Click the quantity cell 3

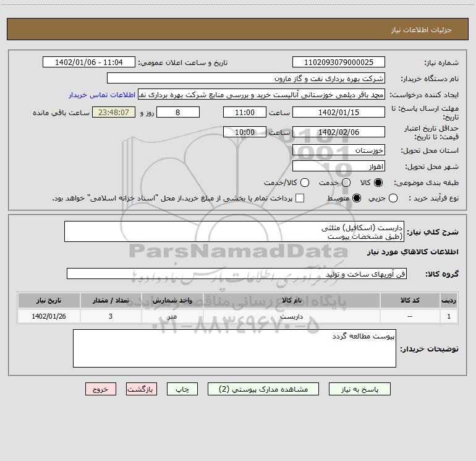(x=111, y=316)
